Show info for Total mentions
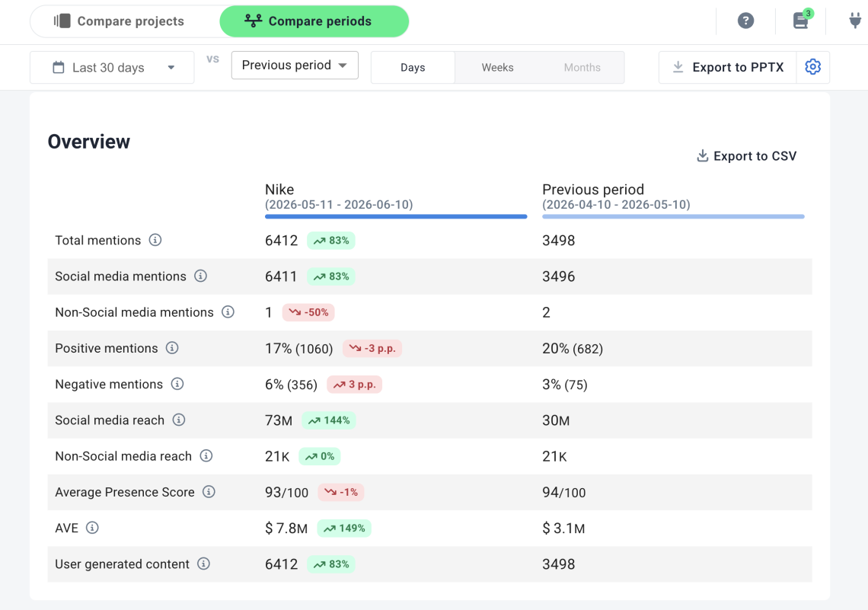This screenshot has width=868, height=610. [155, 240]
